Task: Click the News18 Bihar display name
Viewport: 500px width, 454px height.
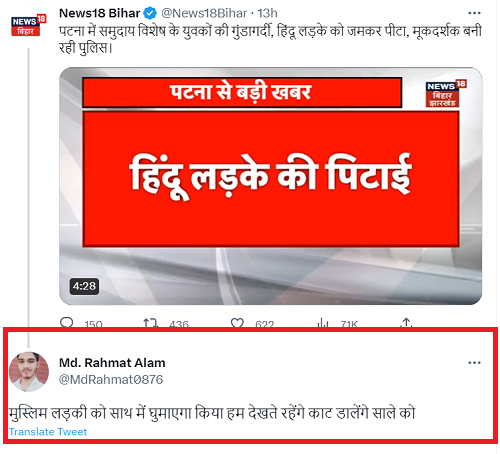Action: (x=99, y=13)
